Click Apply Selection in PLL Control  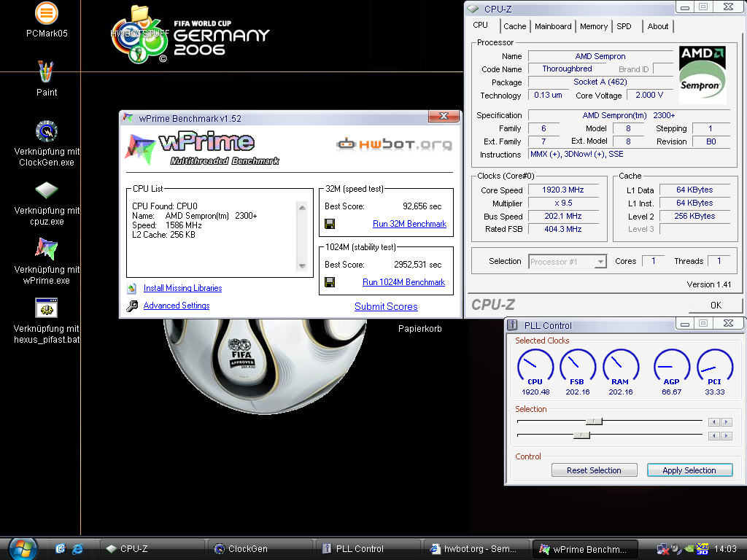coord(689,470)
